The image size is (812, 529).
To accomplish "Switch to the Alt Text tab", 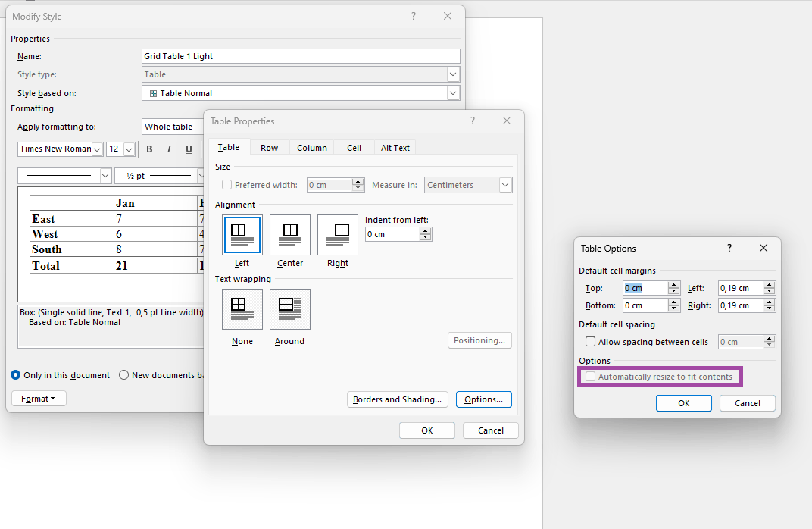I will click(395, 148).
